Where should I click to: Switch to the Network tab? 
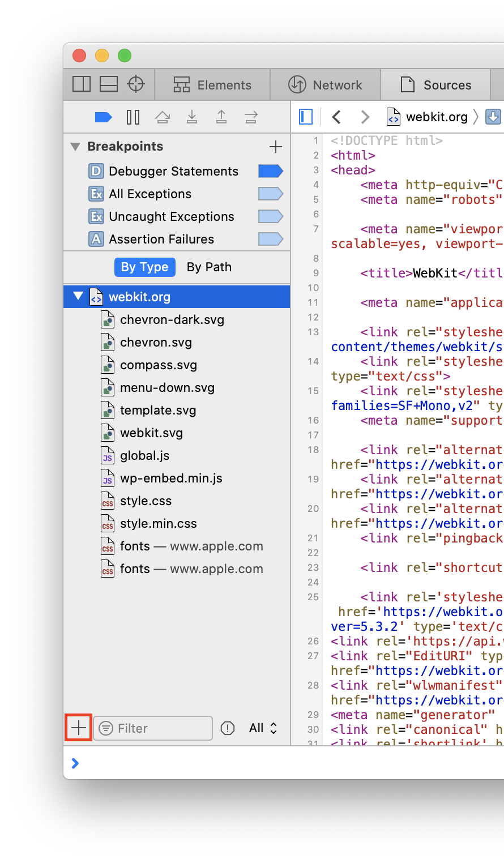(326, 85)
